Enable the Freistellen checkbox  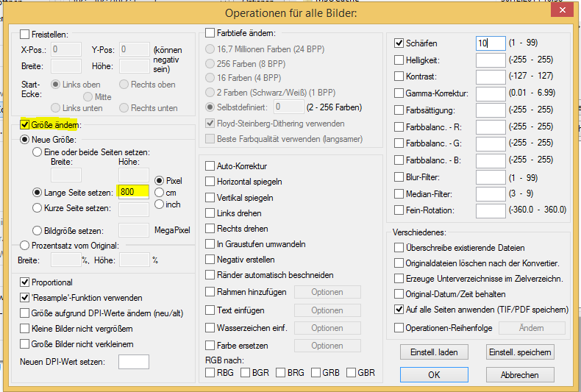pos(25,34)
